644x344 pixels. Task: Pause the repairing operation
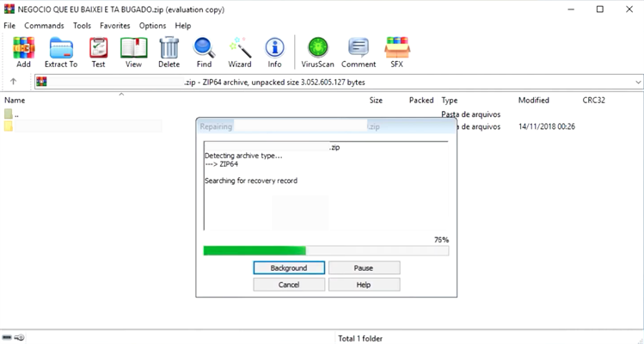coord(364,267)
